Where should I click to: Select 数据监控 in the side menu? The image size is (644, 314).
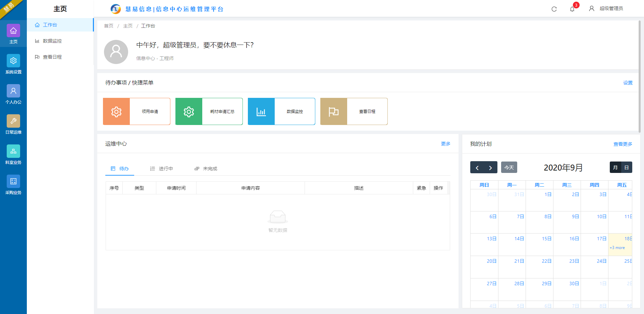[x=52, y=41]
